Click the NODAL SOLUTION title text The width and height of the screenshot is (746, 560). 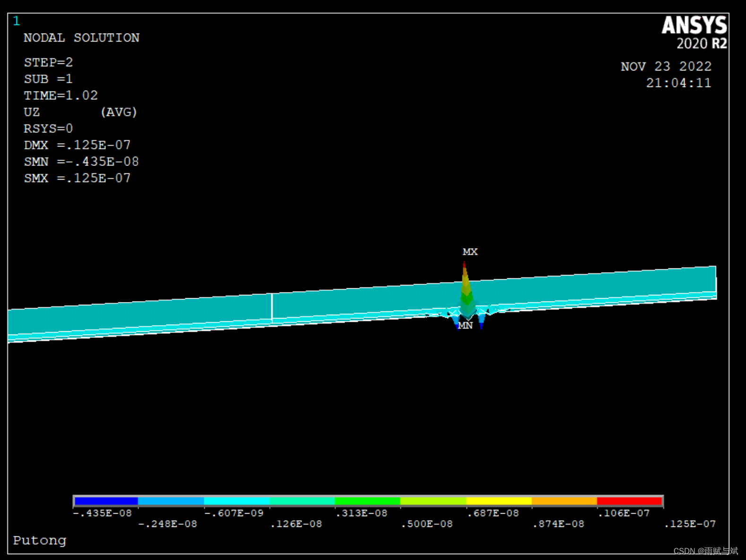click(x=82, y=38)
